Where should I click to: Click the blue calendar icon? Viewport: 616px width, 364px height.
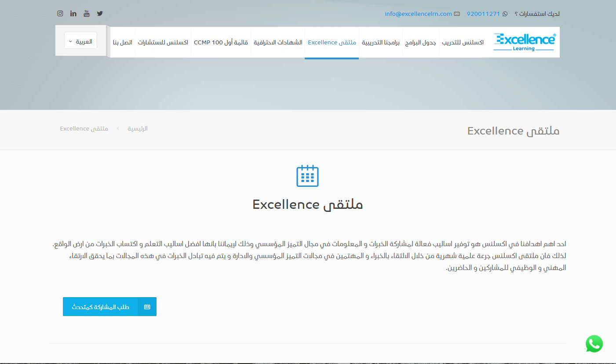pyautogui.click(x=308, y=176)
